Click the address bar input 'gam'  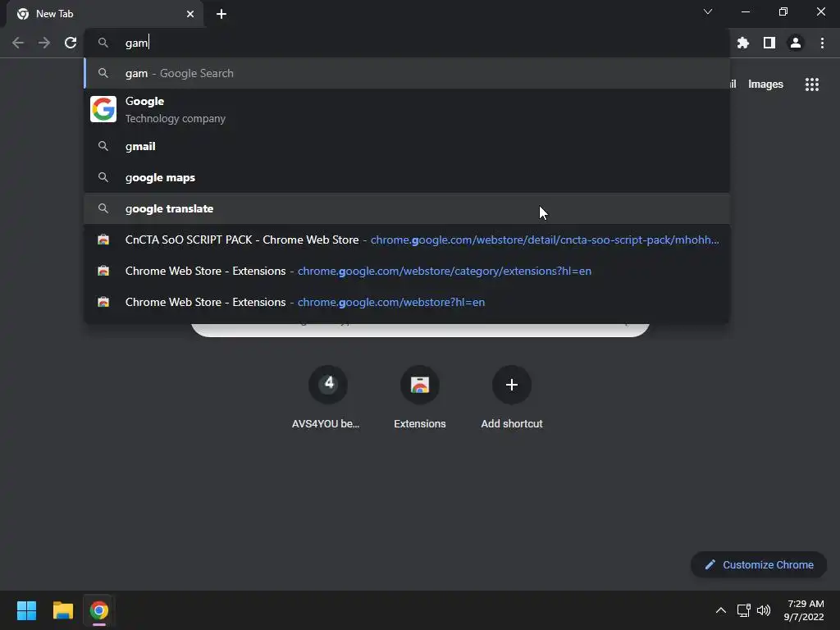pos(407,43)
